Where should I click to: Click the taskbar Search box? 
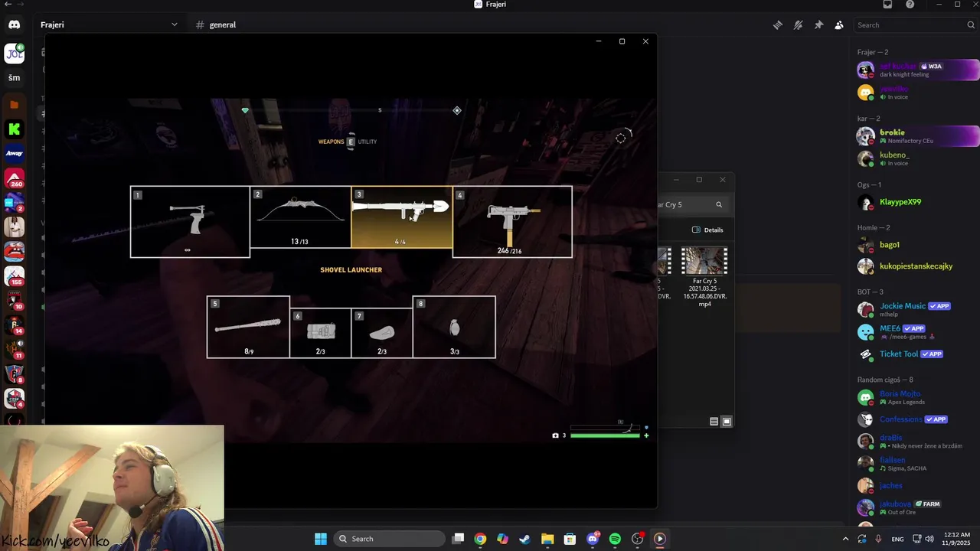coord(390,539)
